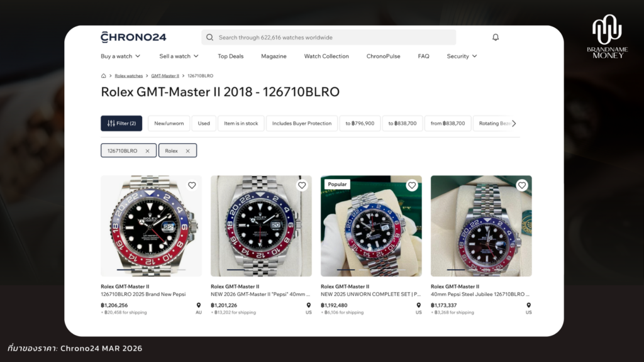Screen dimensions: 644x362
Task: Open the Security dropdown menu
Action: tap(462, 57)
